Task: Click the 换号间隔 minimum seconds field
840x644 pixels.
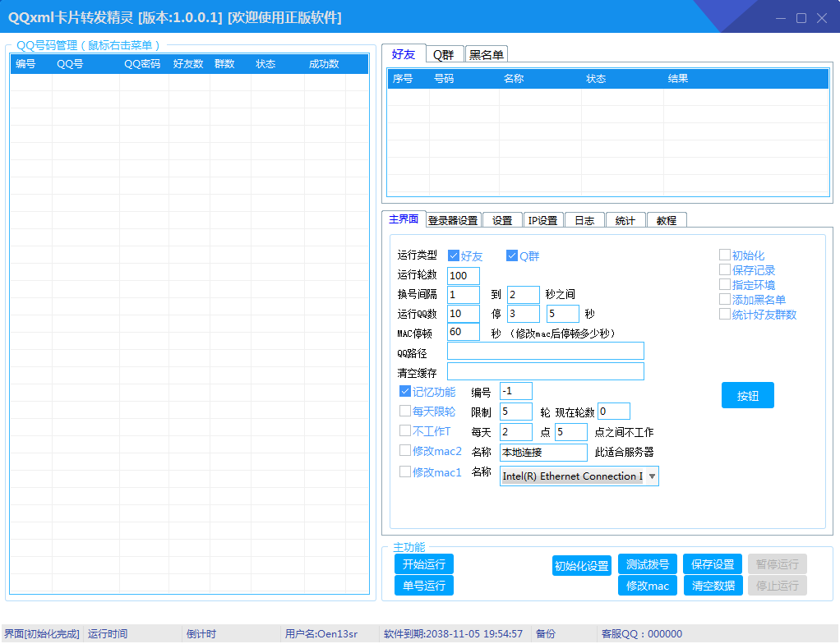Action: 464,294
